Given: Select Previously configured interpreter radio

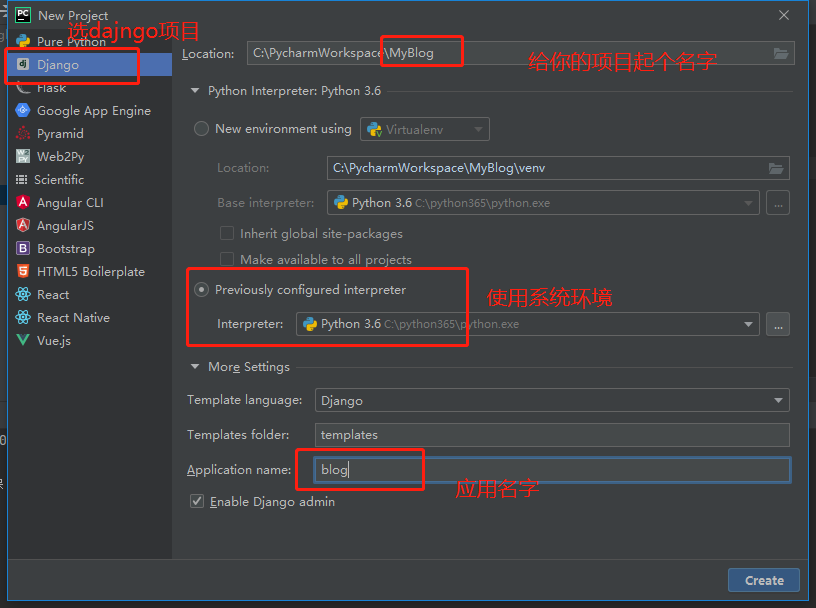Looking at the screenshot, I should pyautogui.click(x=201, y=289).
